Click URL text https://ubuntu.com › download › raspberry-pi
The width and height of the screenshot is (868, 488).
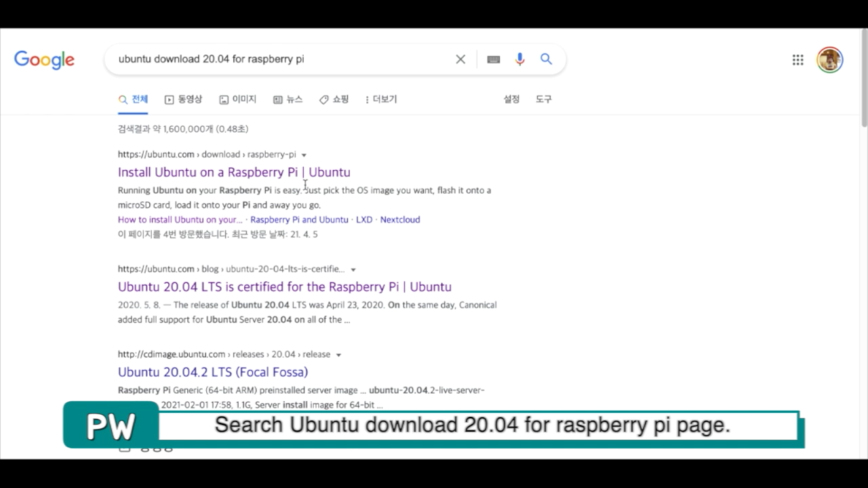(x=207, y=155)
